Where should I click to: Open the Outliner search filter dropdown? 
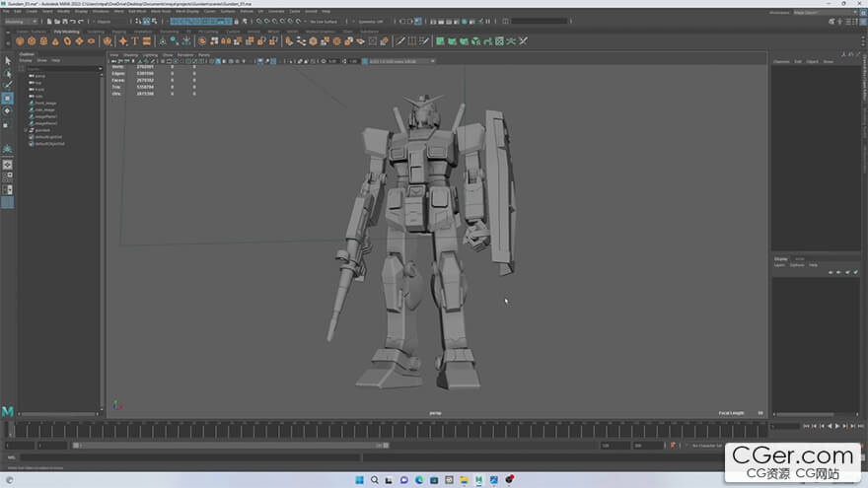point(101,69)
